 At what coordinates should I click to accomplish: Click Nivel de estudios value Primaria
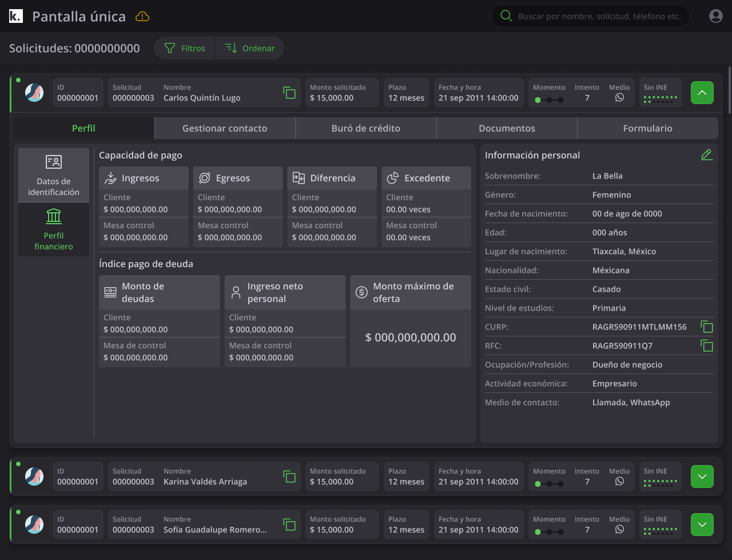point(609,308)
